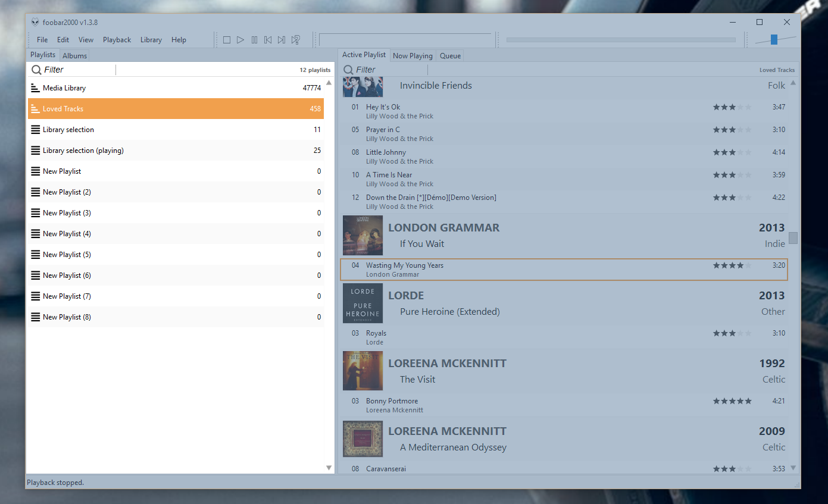The height and width of the screenshot is (504, 828).
Task: Click the Bonny Portmore star rating
Action: tap(732, 401)
